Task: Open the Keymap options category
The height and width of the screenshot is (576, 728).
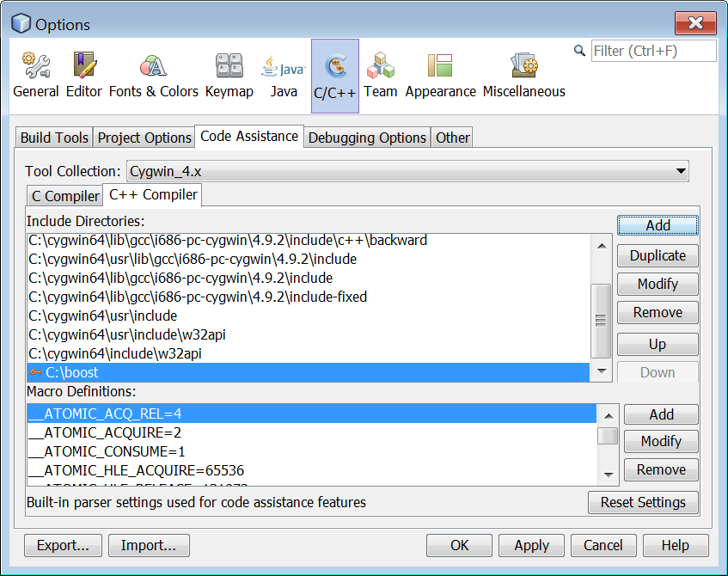Action: [x=229, y=76]
